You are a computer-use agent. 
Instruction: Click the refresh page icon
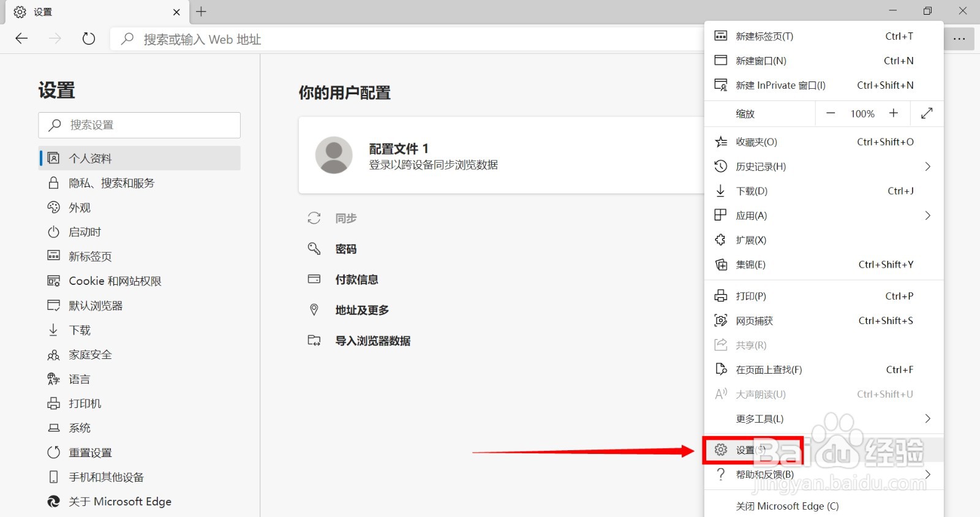tap(89, 39)
